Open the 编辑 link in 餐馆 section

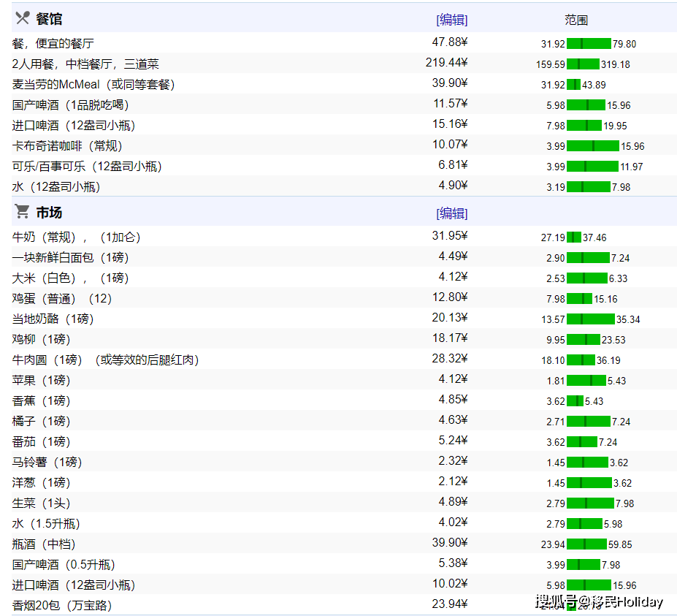pos(451,20)
